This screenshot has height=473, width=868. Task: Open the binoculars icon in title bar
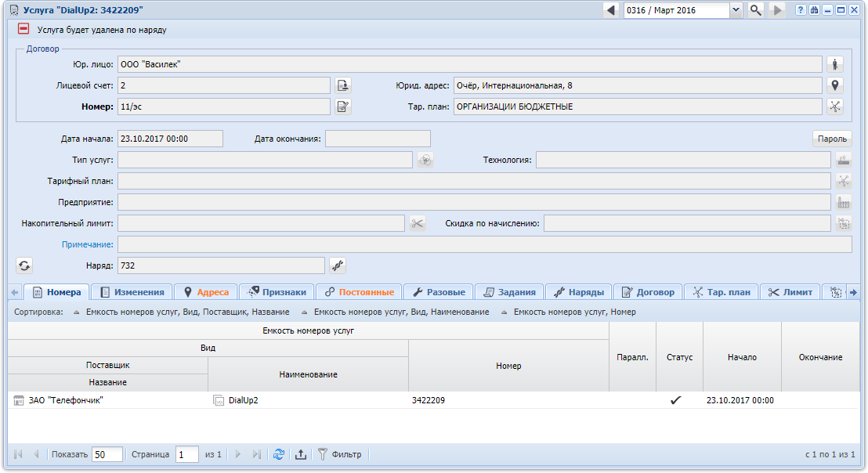(x=814, y=10)
